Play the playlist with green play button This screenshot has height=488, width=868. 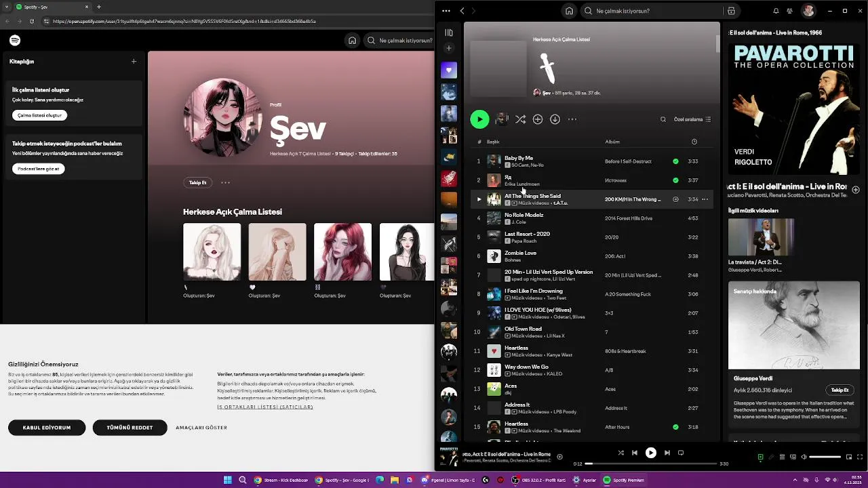coord(479,119)
